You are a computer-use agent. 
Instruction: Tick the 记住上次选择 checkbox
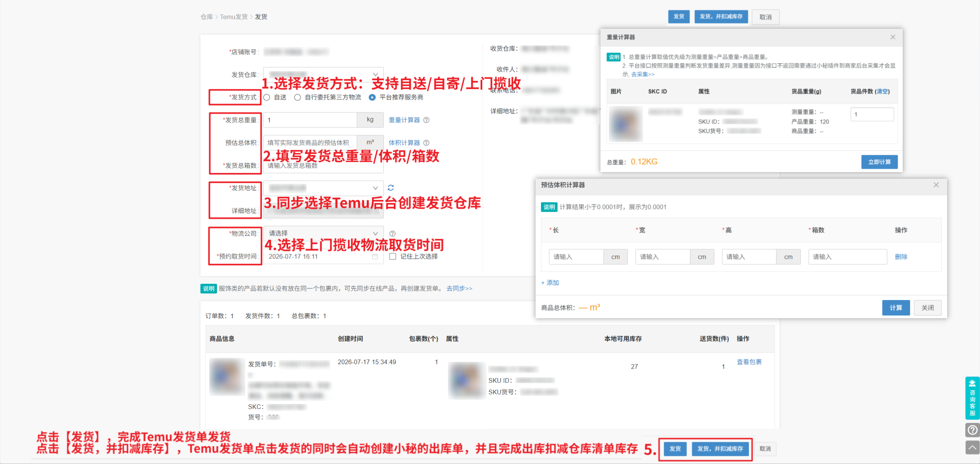pyautogui.click(x=393, y=256)
